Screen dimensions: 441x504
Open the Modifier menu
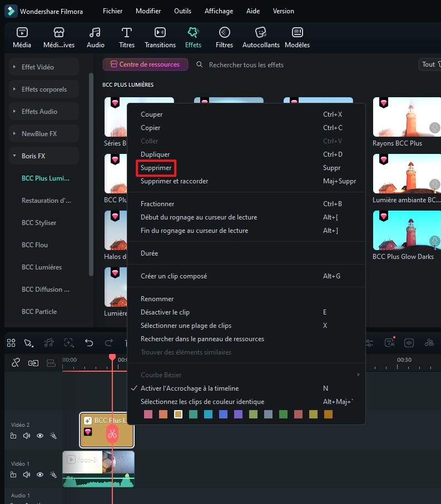tap(148, 11)
